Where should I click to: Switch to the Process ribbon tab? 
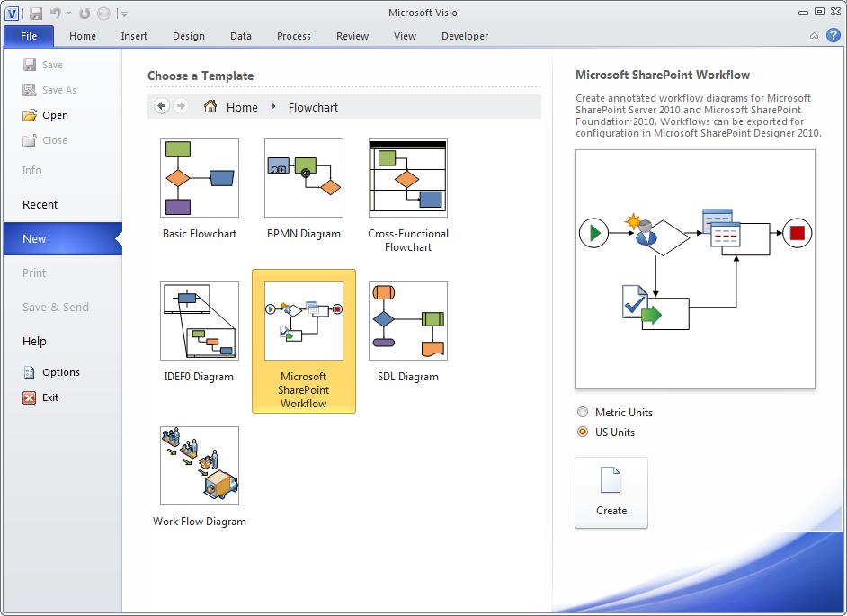click(294, 36)
